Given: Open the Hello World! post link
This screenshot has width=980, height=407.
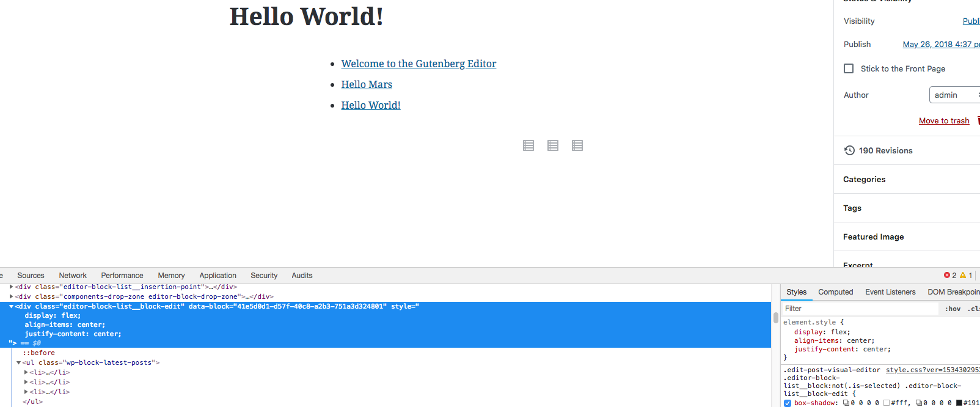Looking at the screenshot, I should 371,105.
